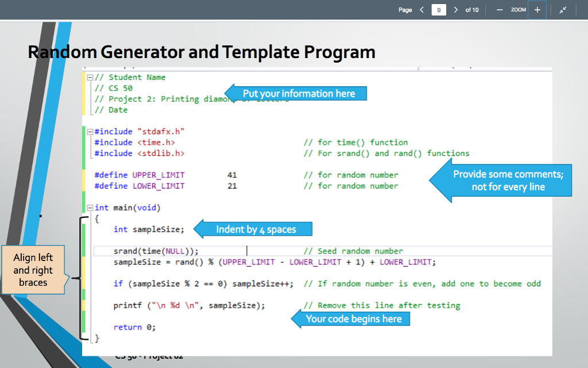Click the "// For srand() and rand() functions" comment
Screen dimensions: 588x368
[386, 154]
